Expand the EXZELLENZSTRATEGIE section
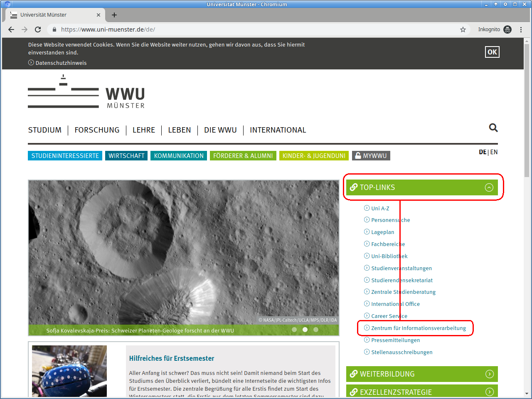Image resolution: width=532 pixels, height=399 pixels. (489, 392)
